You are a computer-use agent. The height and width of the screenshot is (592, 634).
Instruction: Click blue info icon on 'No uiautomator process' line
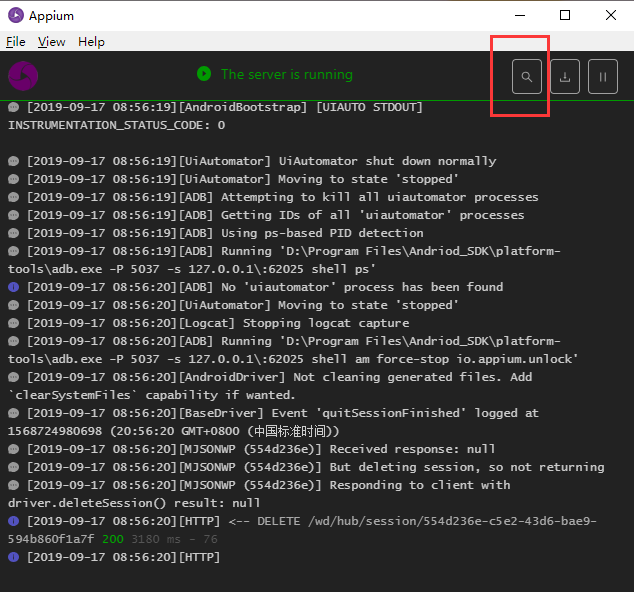coord(14,287)
